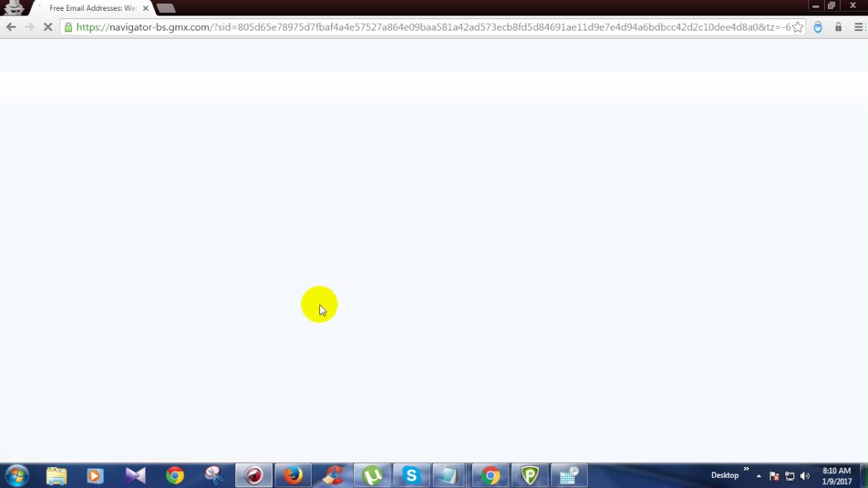Viewport: 868px width, 488px height.
Task: Open the clock showing 8:10 AM
Action: 837,476
